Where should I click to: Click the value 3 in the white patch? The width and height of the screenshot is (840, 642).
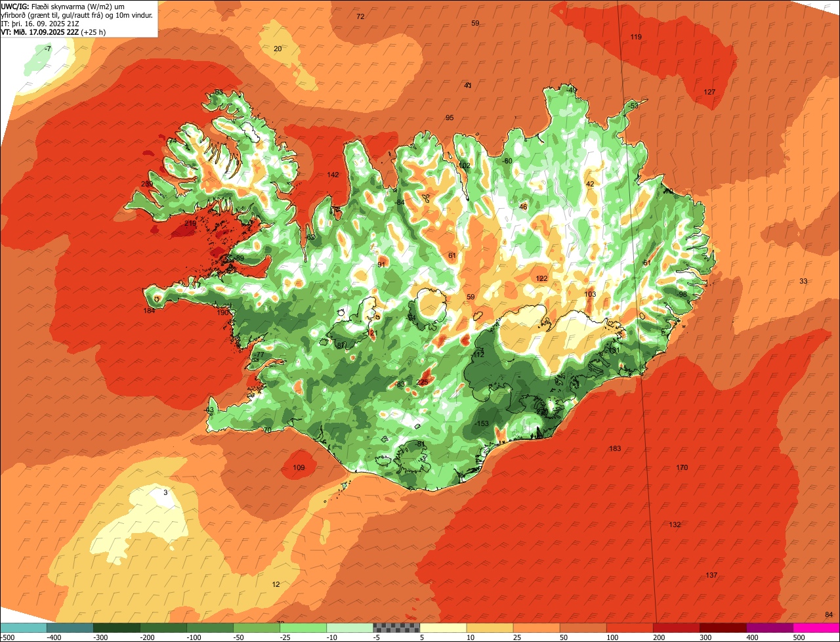(165, 492)
